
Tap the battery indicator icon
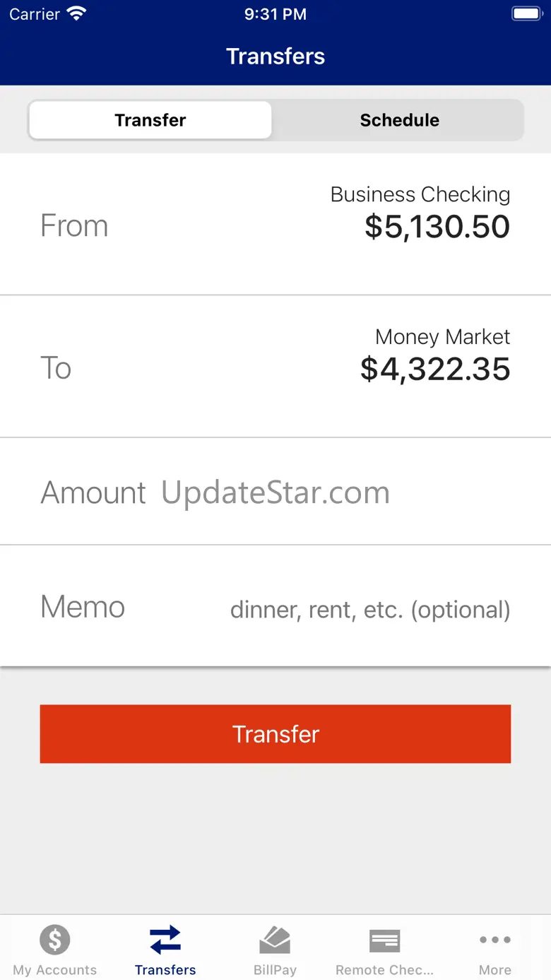click(526, 14)
